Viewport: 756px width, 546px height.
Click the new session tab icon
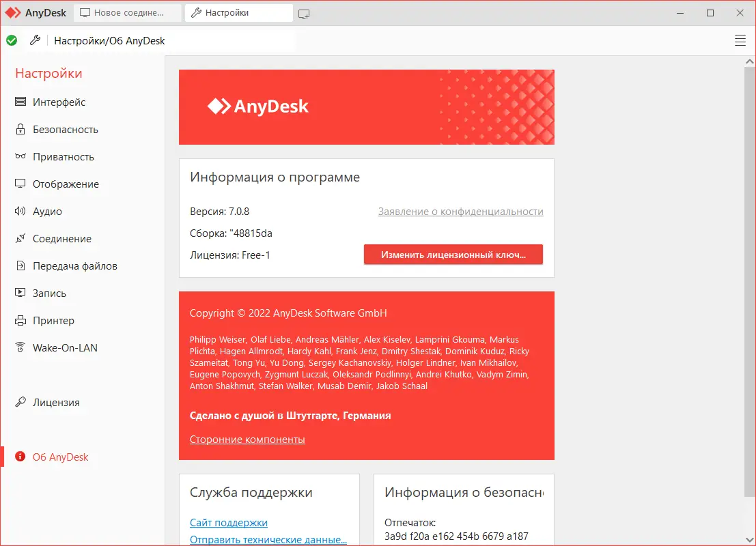coord(304,14)
